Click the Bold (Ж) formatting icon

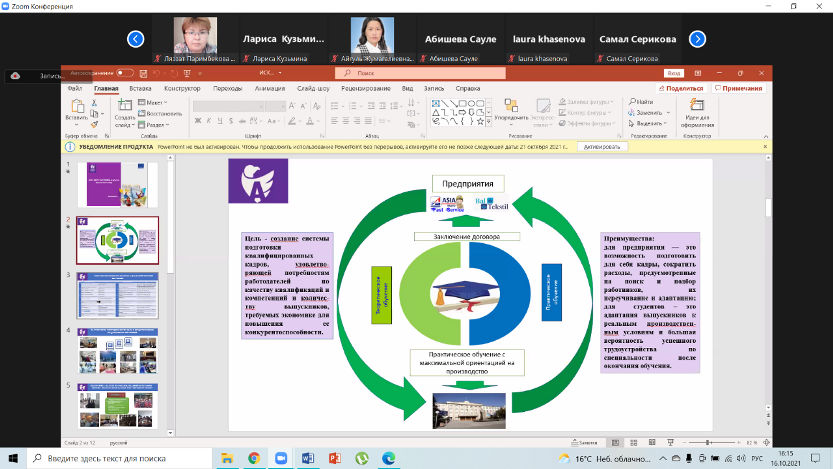click(198, 120)
